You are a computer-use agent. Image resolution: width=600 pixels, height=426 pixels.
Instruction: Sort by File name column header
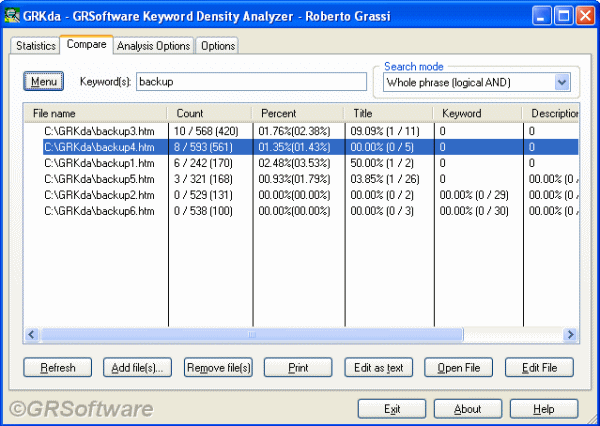96,113
